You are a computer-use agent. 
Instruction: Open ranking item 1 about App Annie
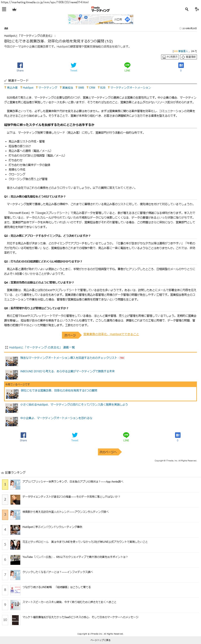pyautogui.click(x=73, y=481)
